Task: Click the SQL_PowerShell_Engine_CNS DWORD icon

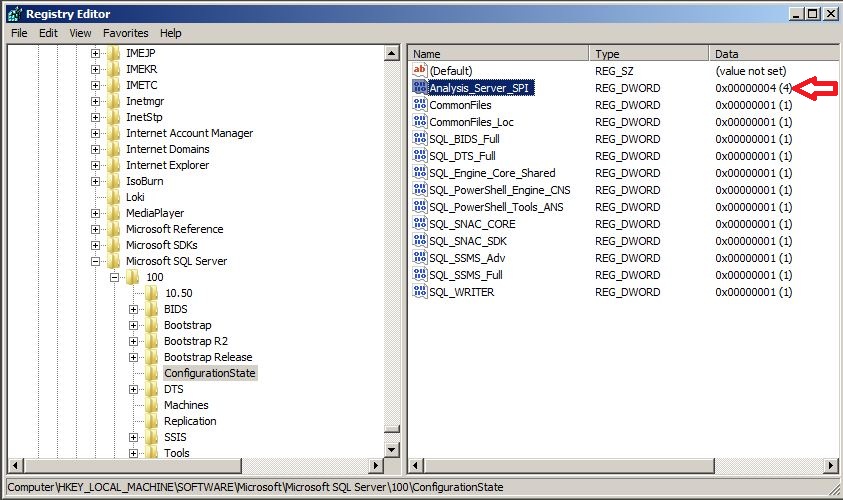Action: (x=419, y=189)
